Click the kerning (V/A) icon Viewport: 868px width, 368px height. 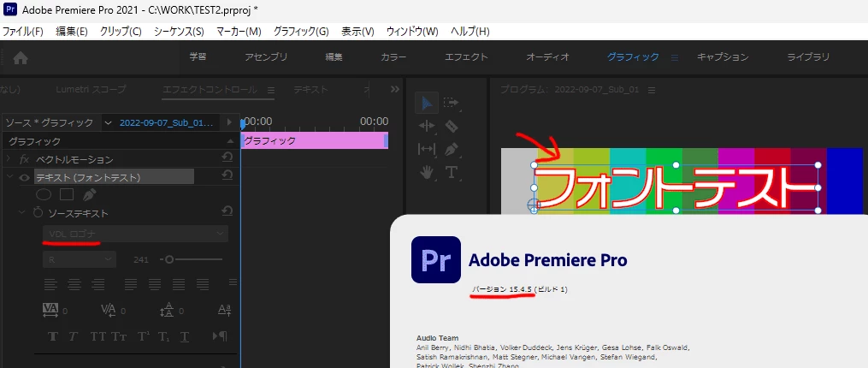pyautogui.click(x=109, y=310)
